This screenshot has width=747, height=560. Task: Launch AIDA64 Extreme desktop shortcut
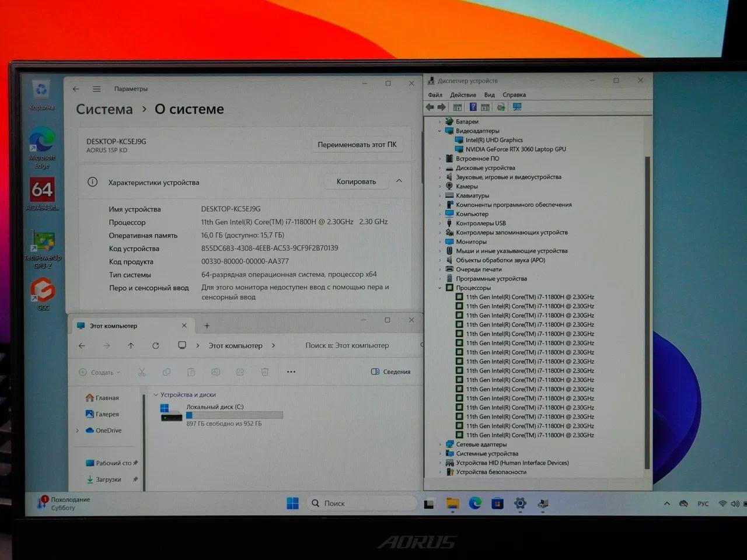42,194
